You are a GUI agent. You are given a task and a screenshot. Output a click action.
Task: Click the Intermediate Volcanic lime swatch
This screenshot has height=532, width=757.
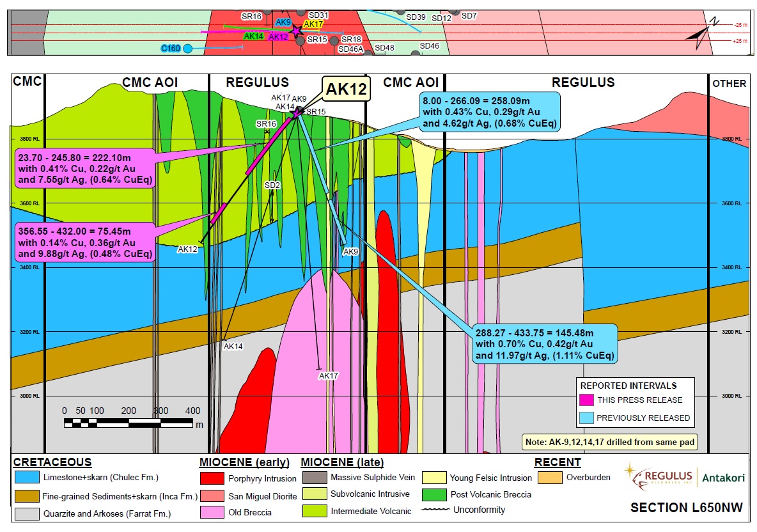click(315, 511)
